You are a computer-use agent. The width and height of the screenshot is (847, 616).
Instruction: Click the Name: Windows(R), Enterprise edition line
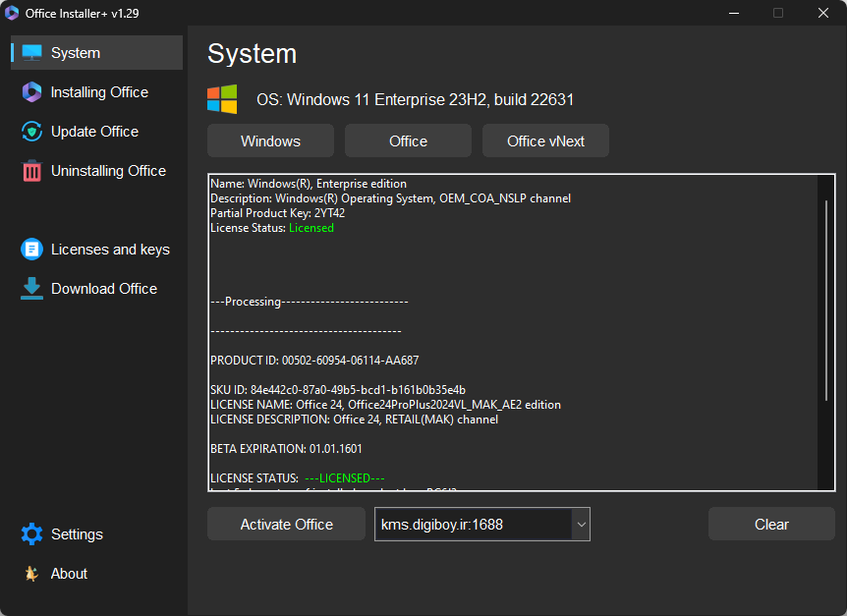tap(308, 184)
